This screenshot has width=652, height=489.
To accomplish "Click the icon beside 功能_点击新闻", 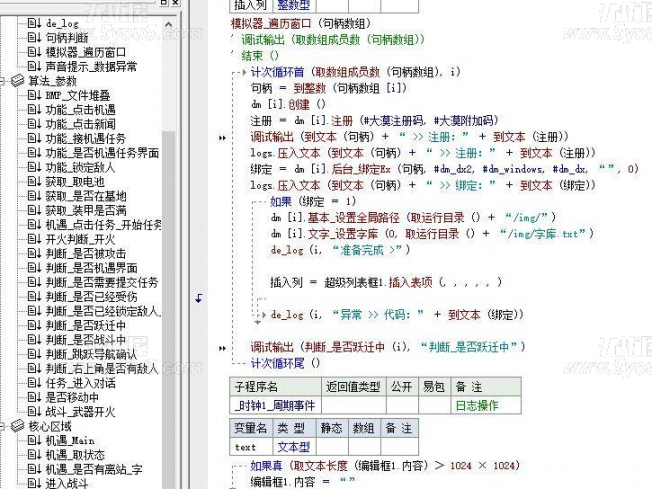I will [35, 124].
